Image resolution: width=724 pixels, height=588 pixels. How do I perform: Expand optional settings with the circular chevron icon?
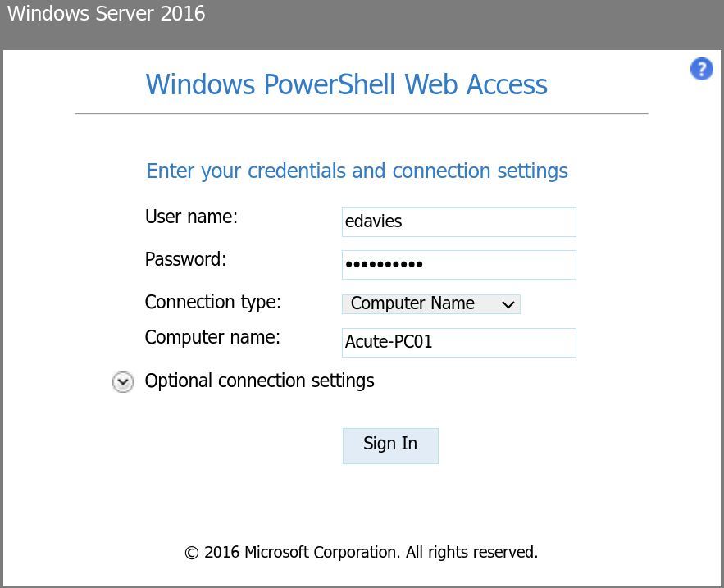[123, 382]
